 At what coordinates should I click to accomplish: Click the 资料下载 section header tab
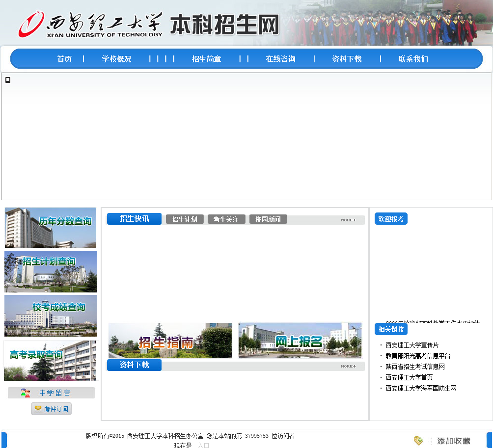[x=134, y=365]
